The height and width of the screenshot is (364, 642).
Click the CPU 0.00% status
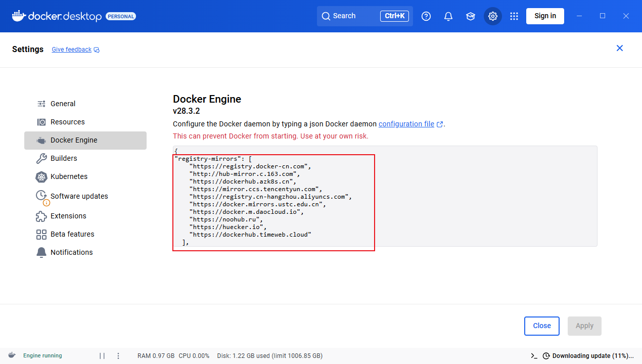tap(194, 356)
